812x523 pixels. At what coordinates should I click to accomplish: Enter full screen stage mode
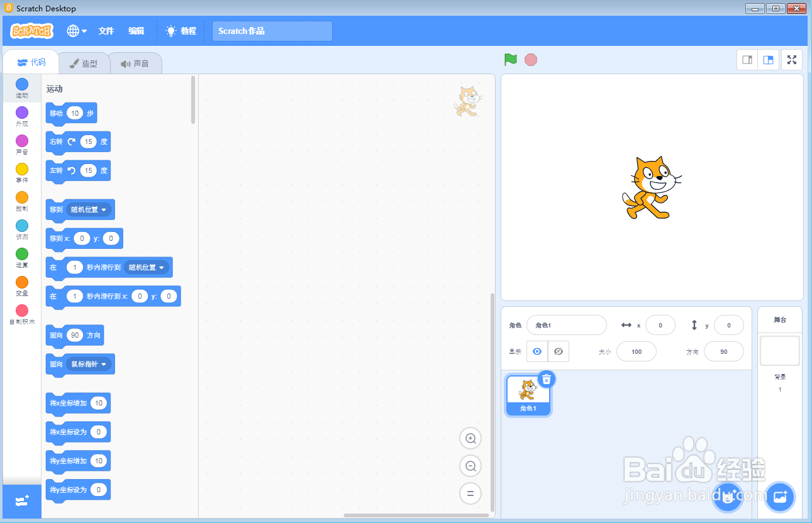pos(791,59)
